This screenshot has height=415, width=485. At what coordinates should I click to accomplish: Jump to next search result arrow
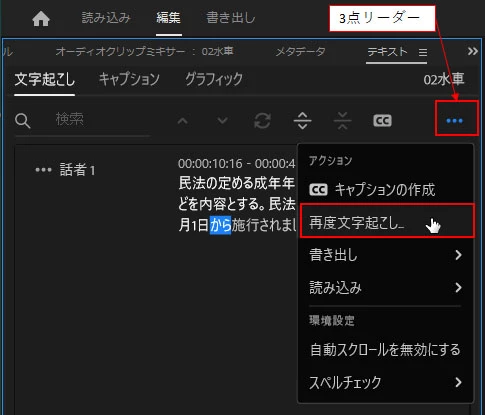222,121
